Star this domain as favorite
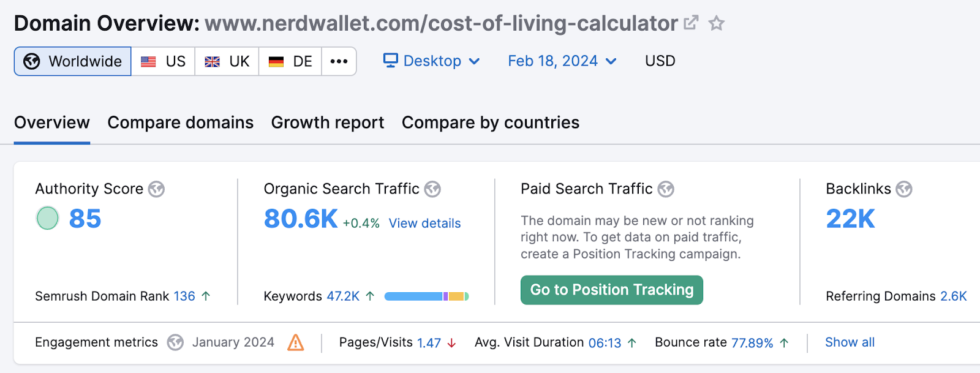Viewport: 980px width, 373px height. [716, 23]
